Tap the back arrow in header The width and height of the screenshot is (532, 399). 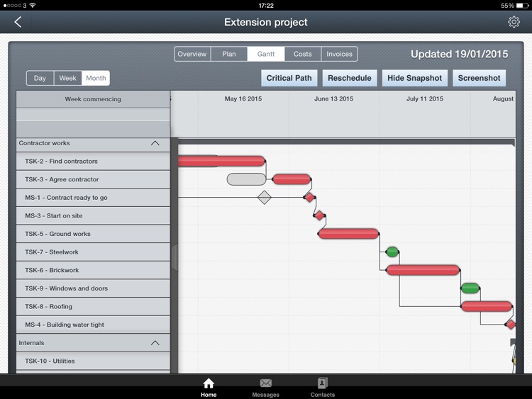(18, 22)
